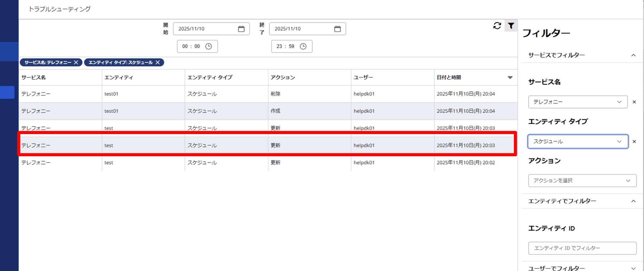Remove the エンティティ タイプ: スケジュール filter chip

coord(157,62)
